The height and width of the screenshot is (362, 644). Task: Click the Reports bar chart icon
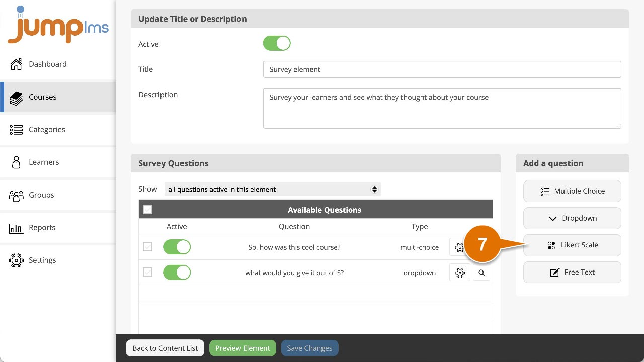point(16,228)
